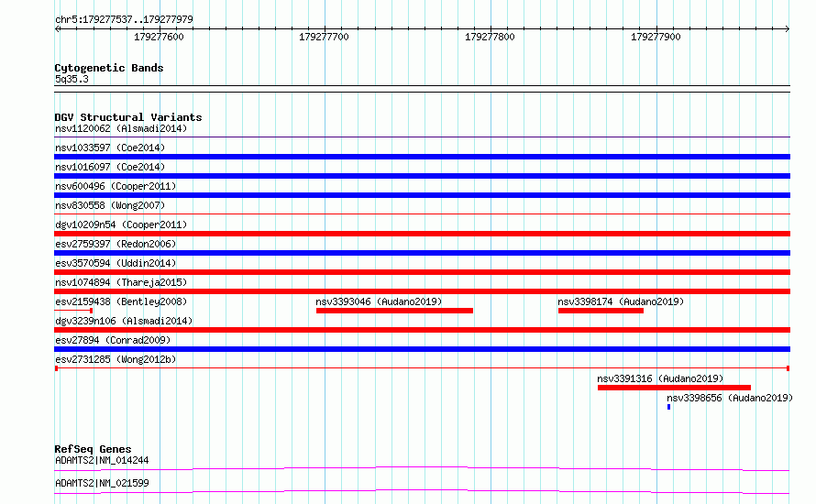
Task: Click the nsv600496 (Cooper2011) label
Action: [116, 186]
